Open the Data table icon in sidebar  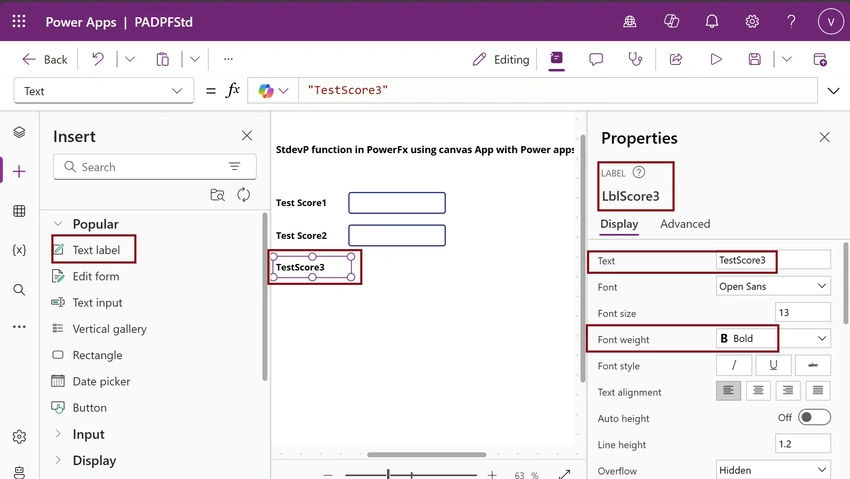point(19,211)
